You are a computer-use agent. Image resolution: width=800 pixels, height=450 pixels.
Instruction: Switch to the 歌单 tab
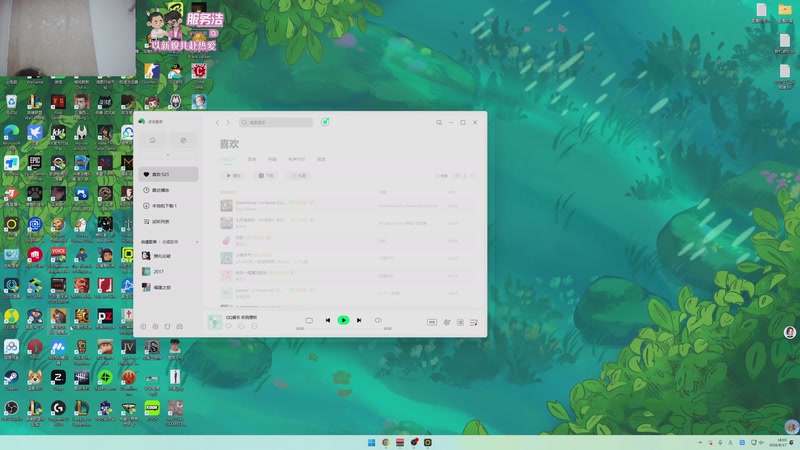[252, 160]
